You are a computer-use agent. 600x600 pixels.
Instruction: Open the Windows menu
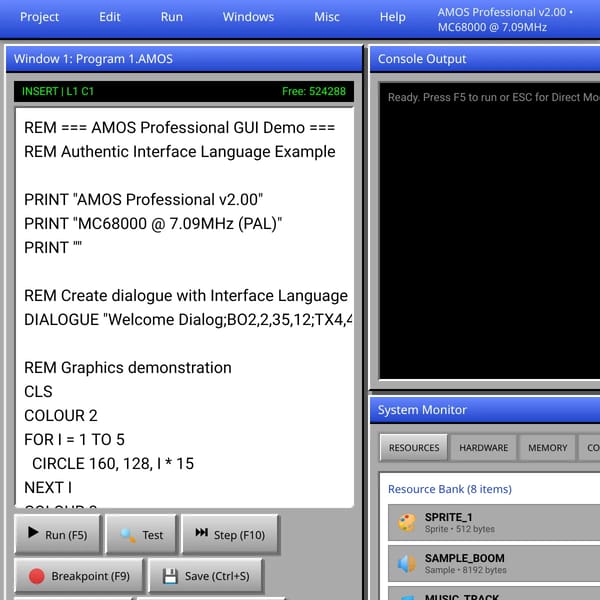pos(248,17)
